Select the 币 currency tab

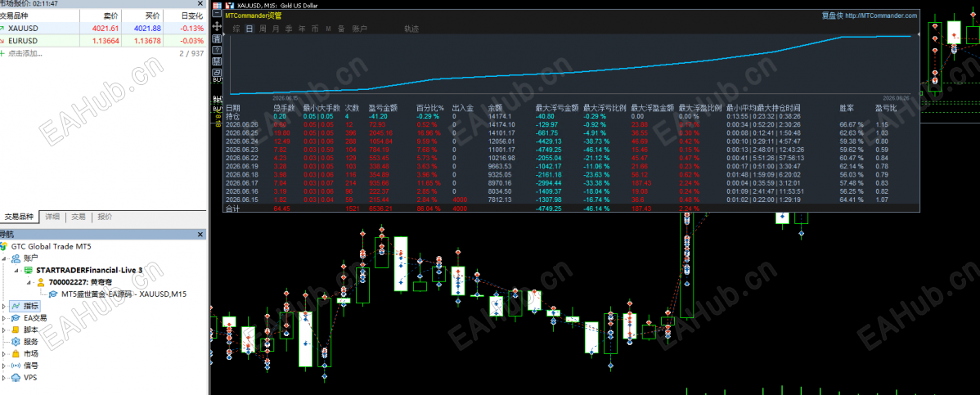point(315,29)
